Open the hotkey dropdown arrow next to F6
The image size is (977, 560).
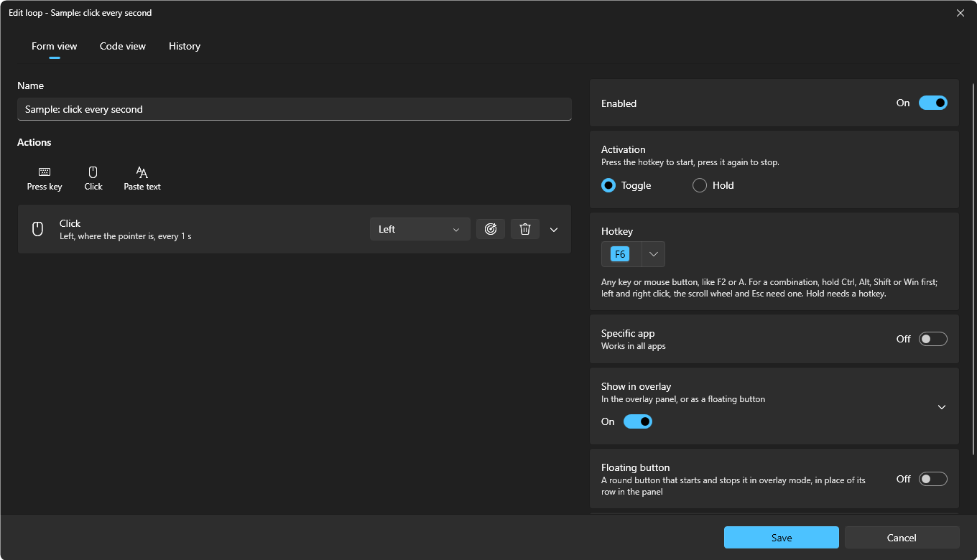click(x=653, y=254)
